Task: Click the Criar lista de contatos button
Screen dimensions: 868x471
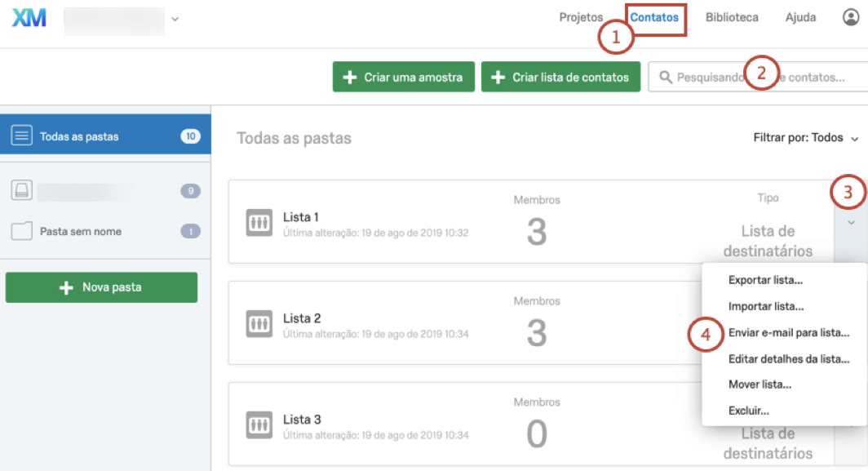Action: pyautogui.click(x=560, y=77)
